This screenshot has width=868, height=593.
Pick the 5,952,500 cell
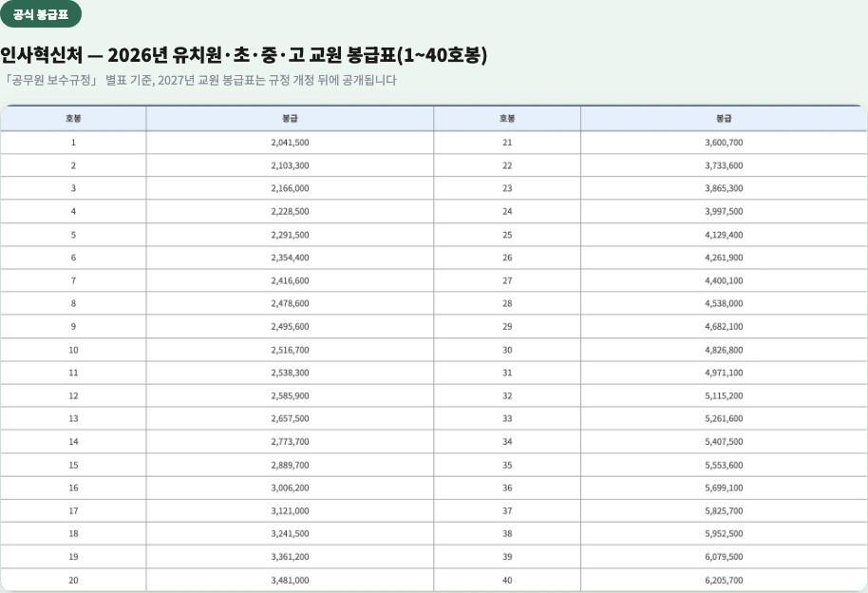[724, 534]
